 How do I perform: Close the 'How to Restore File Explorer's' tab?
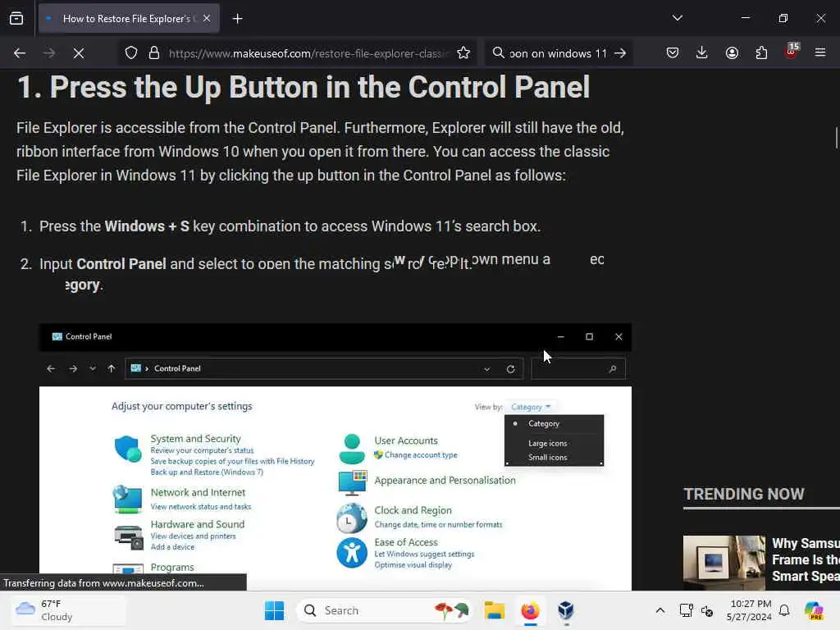coord(207,18)
